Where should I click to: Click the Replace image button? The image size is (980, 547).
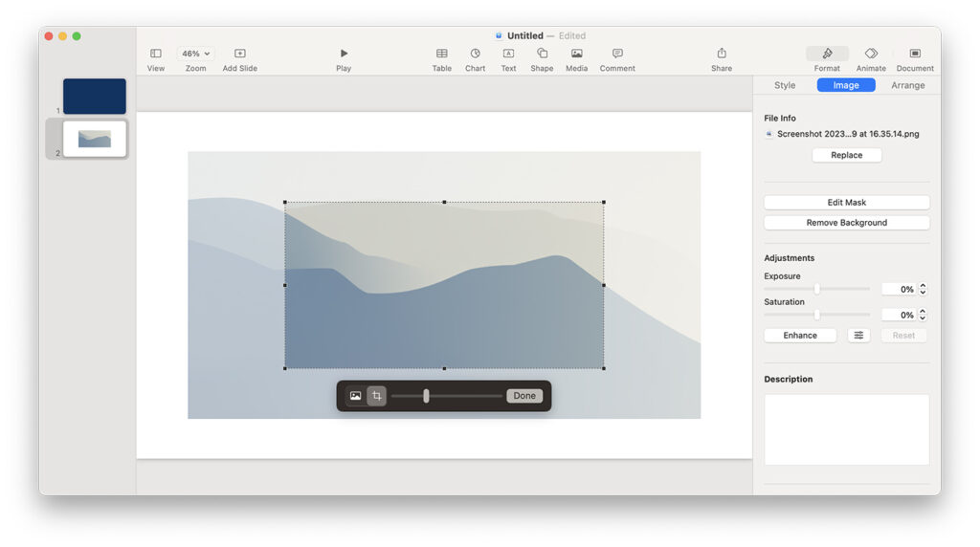(x=847, y=155)
